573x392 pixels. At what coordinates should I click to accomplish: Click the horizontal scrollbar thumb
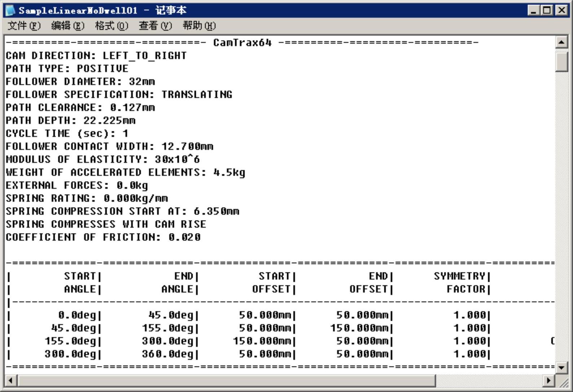tap(227, 380)
